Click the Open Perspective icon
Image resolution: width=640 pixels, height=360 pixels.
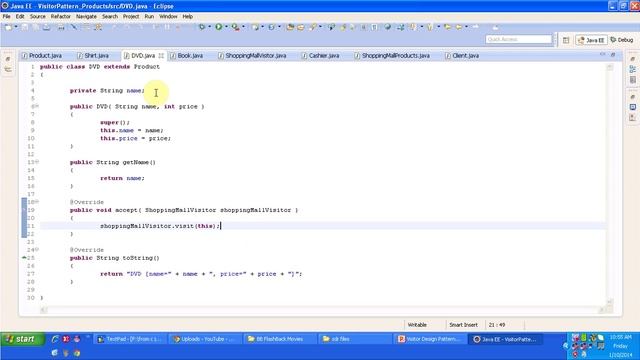pos(566,40)
